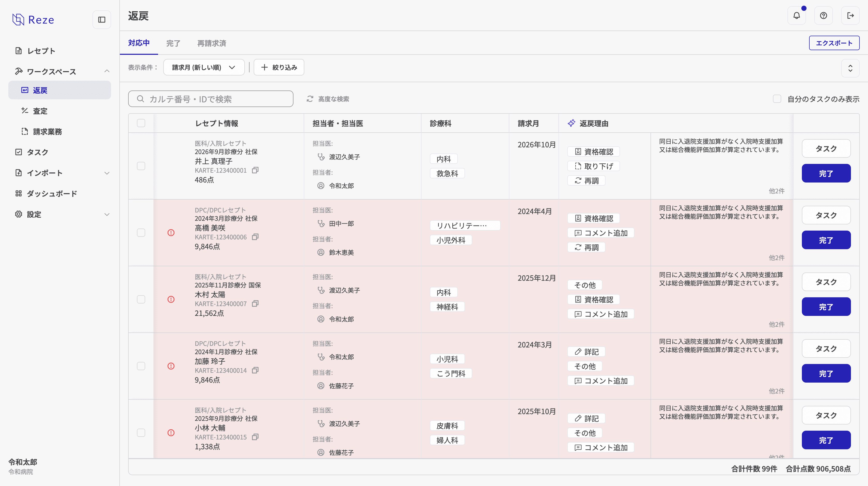Image resolution: width=868 pixels, height=486 pixels.
Task: Click the alert icon for 加藤 玲子
Action: [x=171, y=366]
